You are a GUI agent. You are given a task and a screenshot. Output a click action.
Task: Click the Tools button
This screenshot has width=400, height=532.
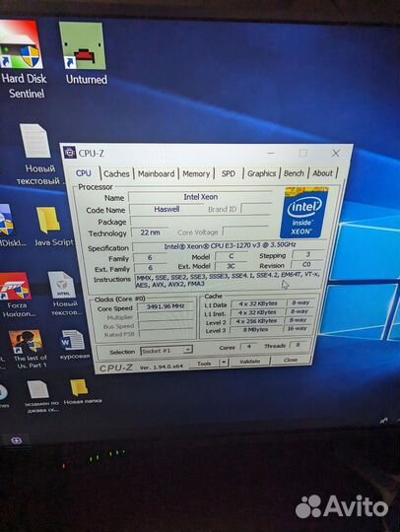click(x=204, y=363)
